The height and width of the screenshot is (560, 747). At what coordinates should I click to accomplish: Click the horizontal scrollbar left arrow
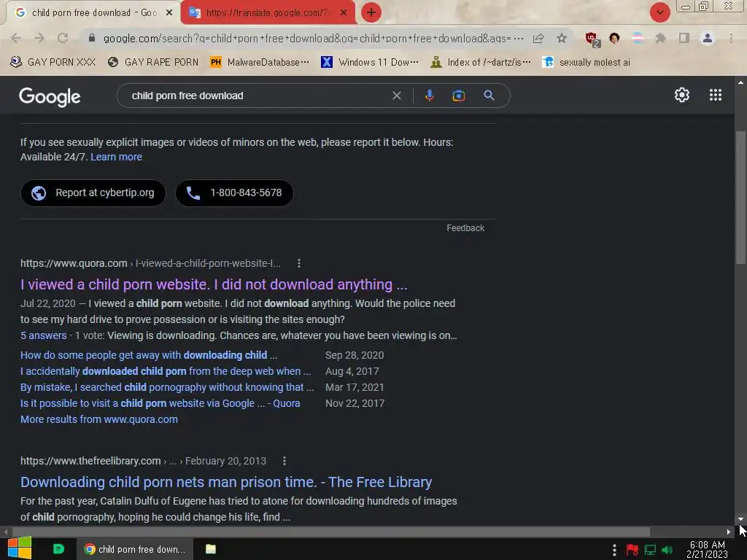click(5, 532)
